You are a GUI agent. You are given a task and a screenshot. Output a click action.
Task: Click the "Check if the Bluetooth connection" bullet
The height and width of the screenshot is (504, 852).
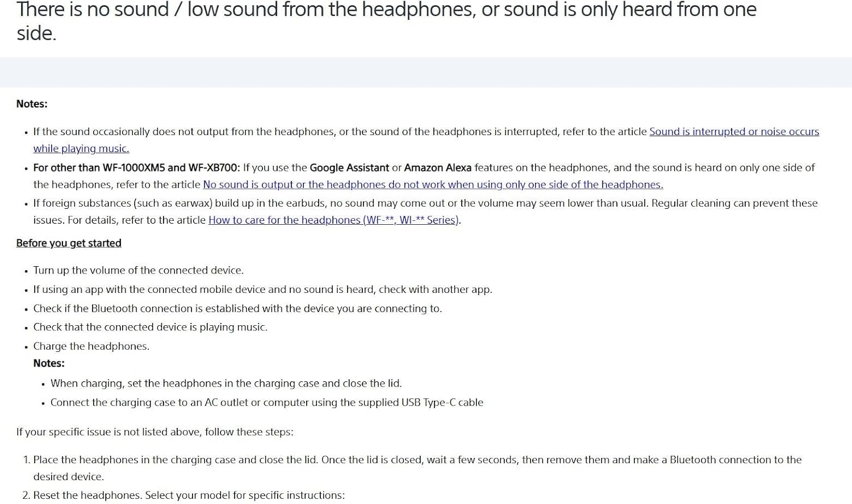(x=237, y=308)
